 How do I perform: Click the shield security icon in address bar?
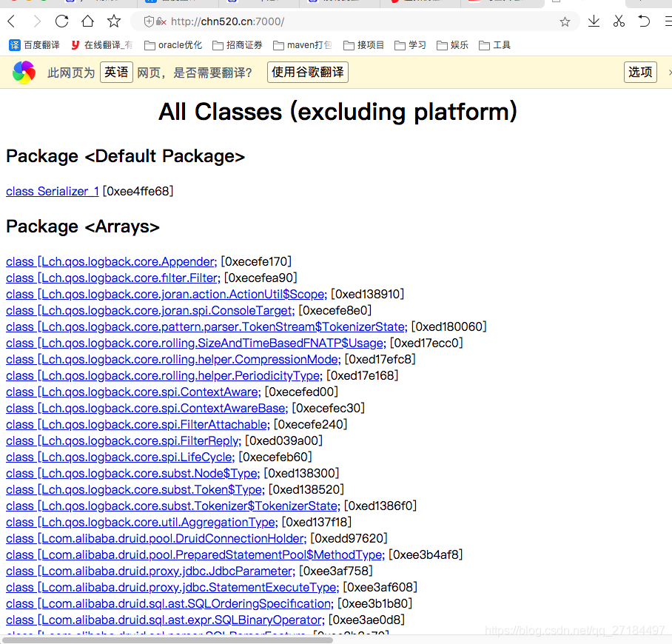pos(149,21)
